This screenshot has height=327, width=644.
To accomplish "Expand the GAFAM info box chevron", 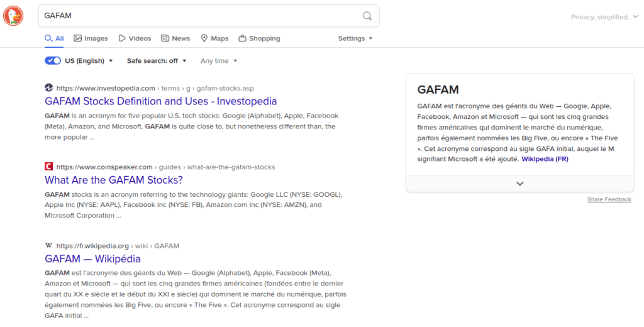I will [520, 184].
